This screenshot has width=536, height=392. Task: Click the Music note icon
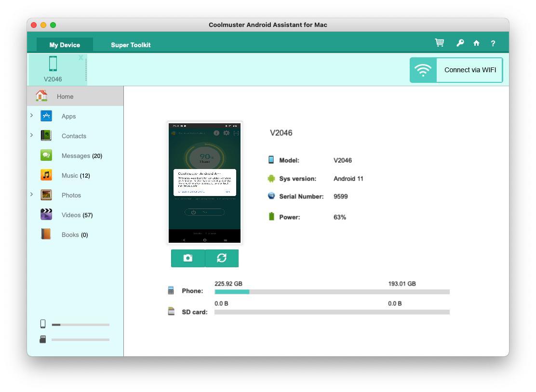click(x=46, y=175)
